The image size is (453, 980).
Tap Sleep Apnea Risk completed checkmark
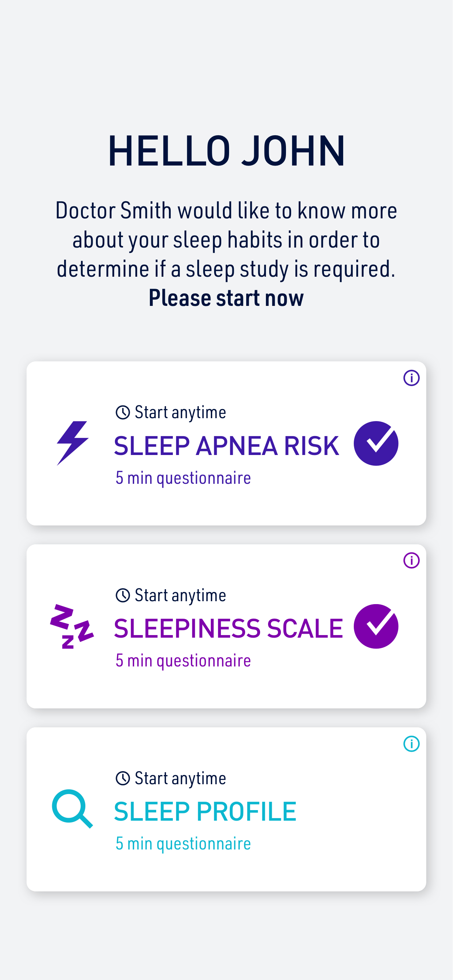tap(376, 443)
